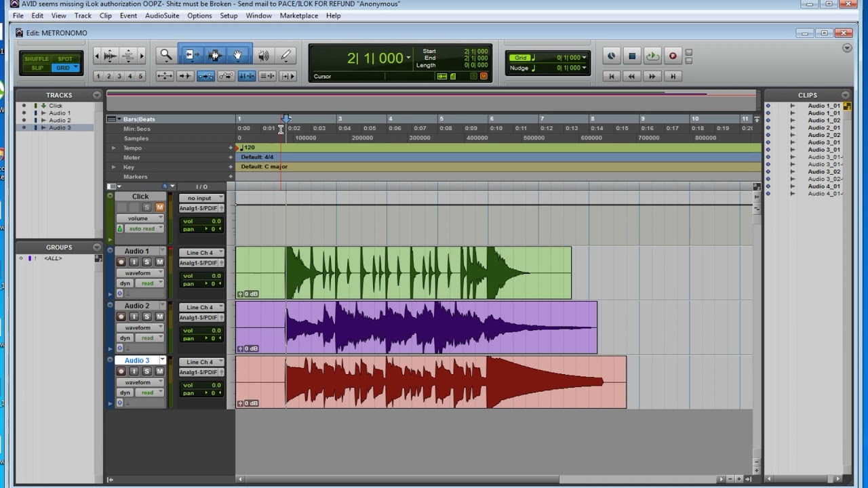Click the Audio 2 vol value field

pos(201,331)
